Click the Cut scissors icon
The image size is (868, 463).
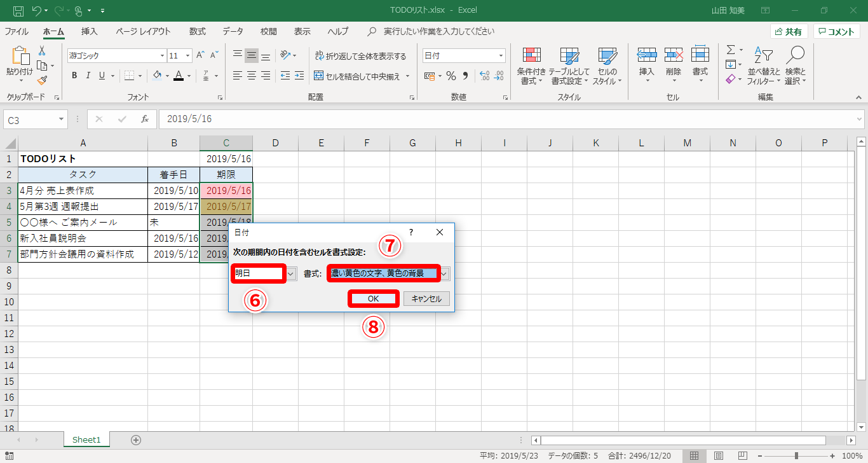pos(42,51)
